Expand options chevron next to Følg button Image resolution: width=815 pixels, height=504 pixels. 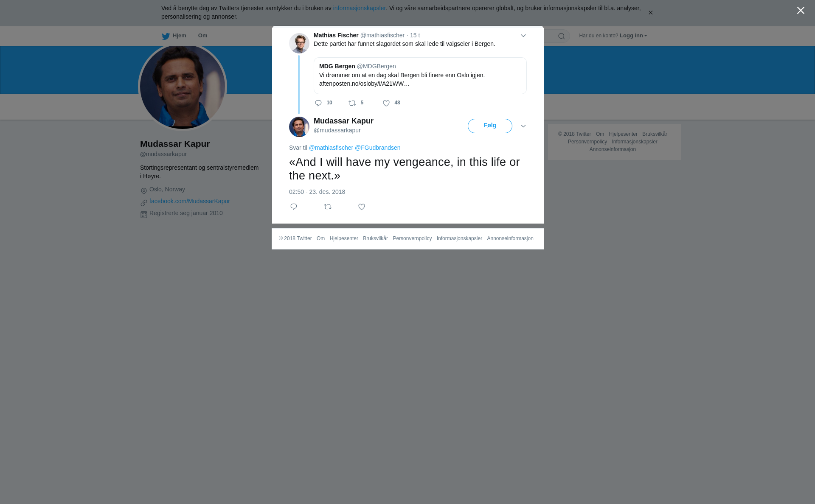click(x=523, y=126)
